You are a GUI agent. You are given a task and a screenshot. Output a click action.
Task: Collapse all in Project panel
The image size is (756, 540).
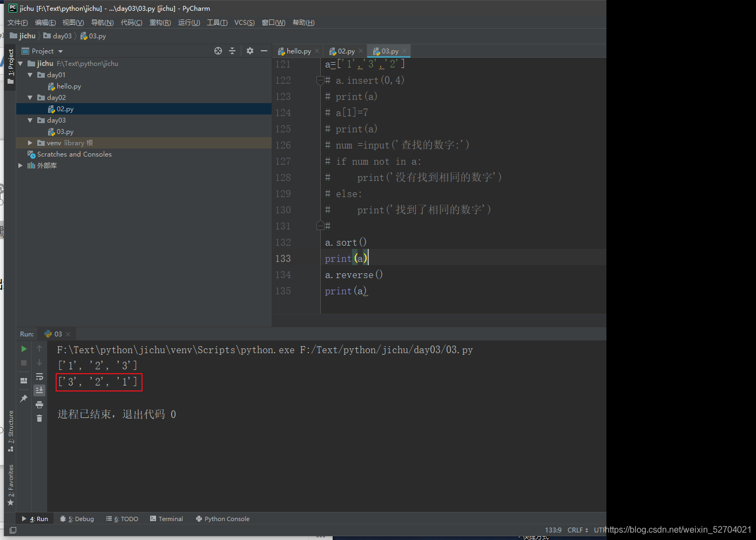(x=232, y=51)
